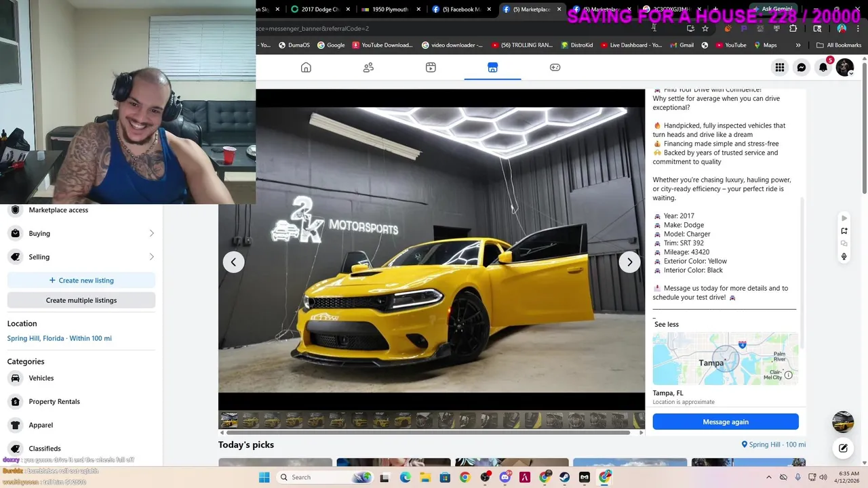The width and height of the screenshot is (868, 488).
Task: Open the Gmail bookmark
Action: coord(682,45)
